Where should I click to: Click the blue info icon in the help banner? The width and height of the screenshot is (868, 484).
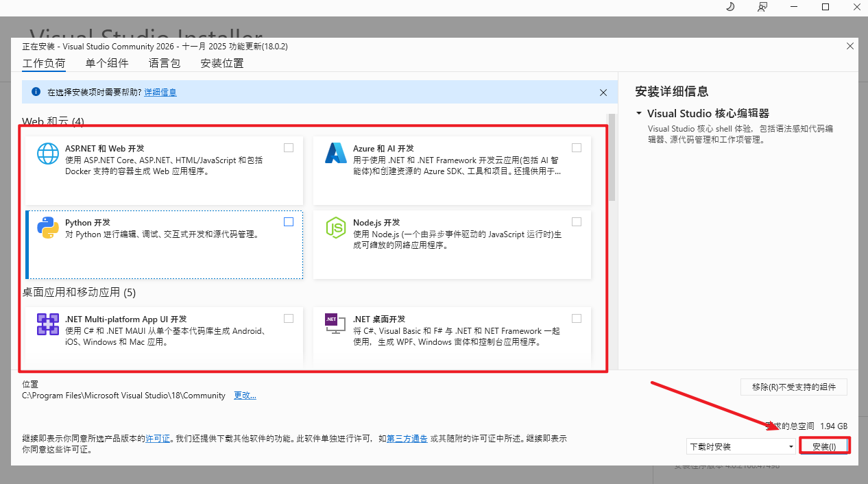36,91
